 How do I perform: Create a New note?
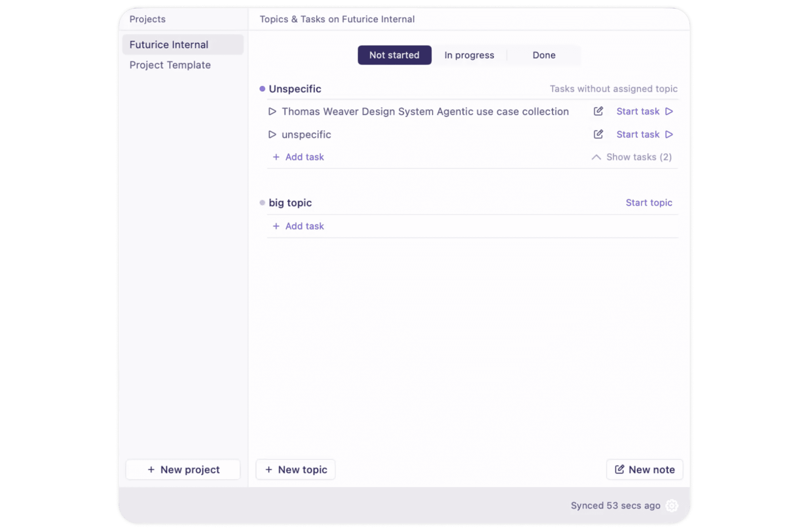pyautogui.click(x=645, y=469)
